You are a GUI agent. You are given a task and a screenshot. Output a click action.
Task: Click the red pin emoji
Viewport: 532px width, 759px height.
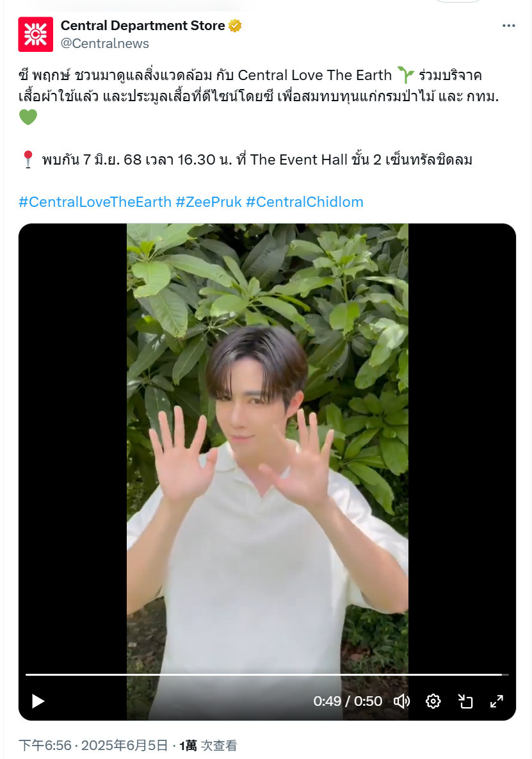[x=28, y=159]
